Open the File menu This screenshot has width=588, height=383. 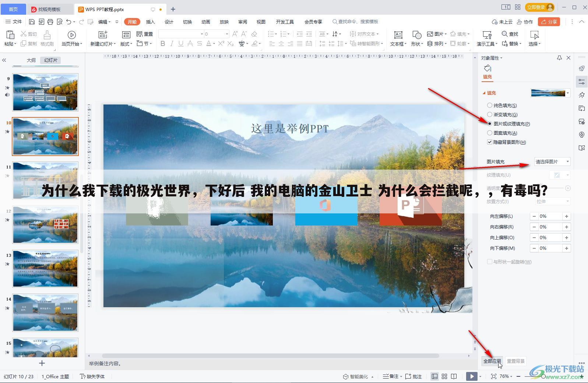pyautogui.click(x=14, y=22)
